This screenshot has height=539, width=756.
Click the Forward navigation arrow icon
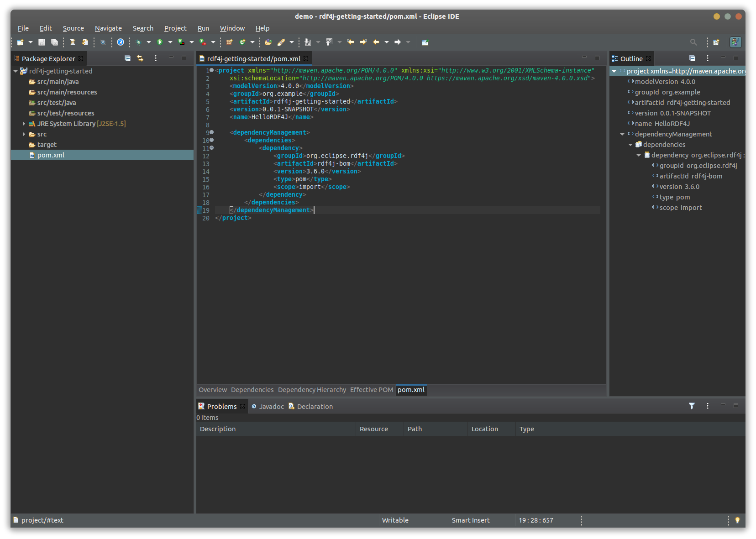pos(398,42)
